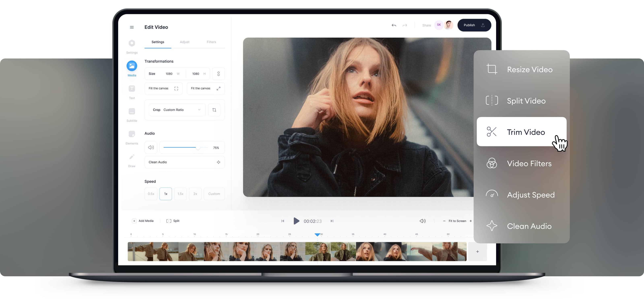Click the Publish button

click(x=474, y=25)
